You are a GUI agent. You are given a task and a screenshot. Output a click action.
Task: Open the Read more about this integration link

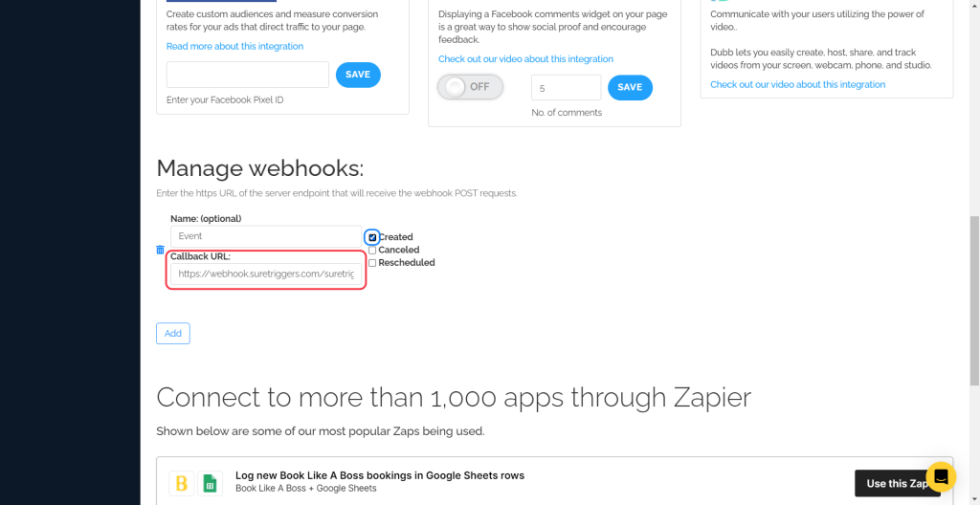pos(234,46)
